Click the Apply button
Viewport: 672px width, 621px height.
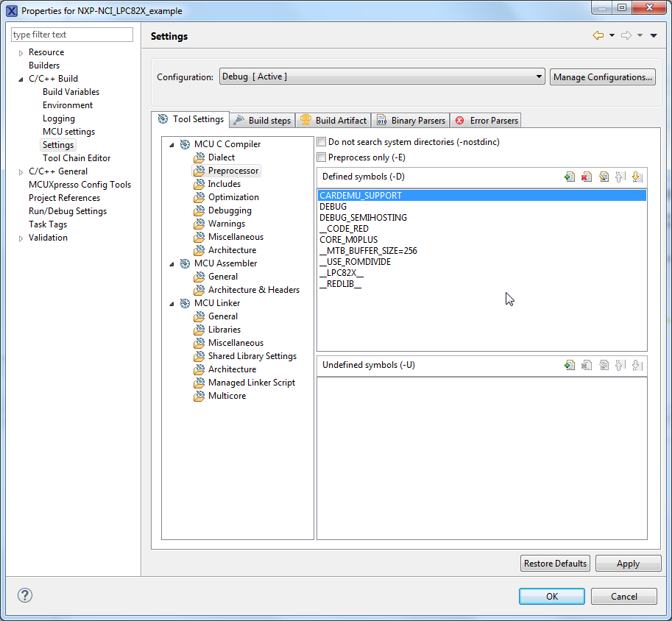[x=628, y=564]
